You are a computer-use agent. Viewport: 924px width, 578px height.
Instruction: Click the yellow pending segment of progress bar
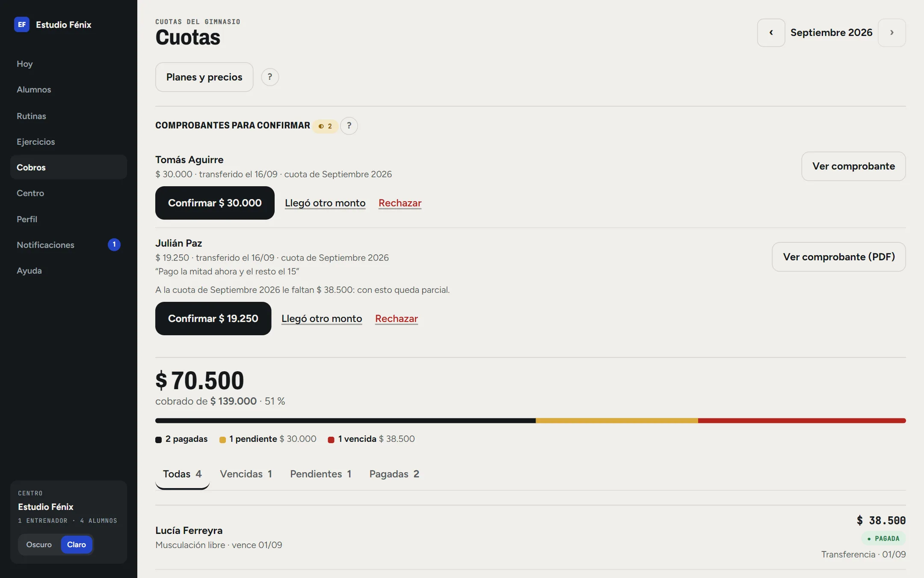[617, 421]
